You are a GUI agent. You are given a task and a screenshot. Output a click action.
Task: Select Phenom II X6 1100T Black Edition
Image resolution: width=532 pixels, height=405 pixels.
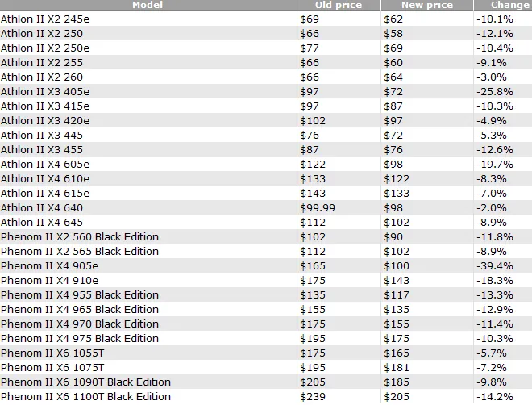coord(85,396)
